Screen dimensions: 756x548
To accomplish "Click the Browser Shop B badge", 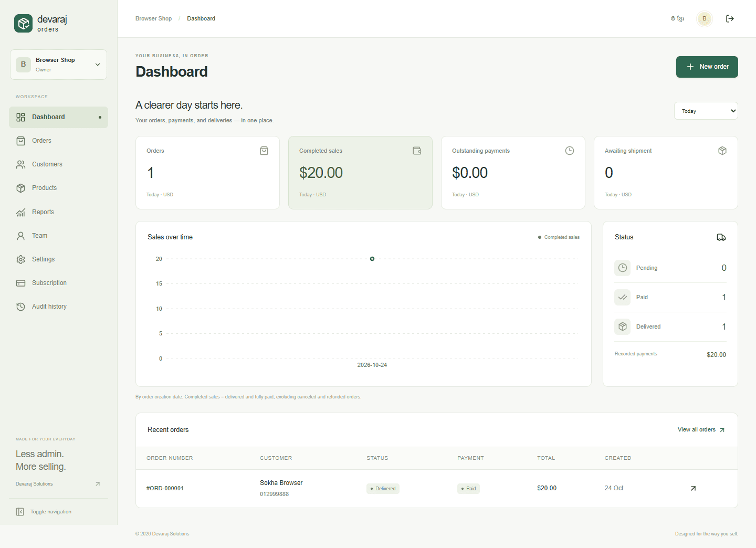I will click(23, 65).
